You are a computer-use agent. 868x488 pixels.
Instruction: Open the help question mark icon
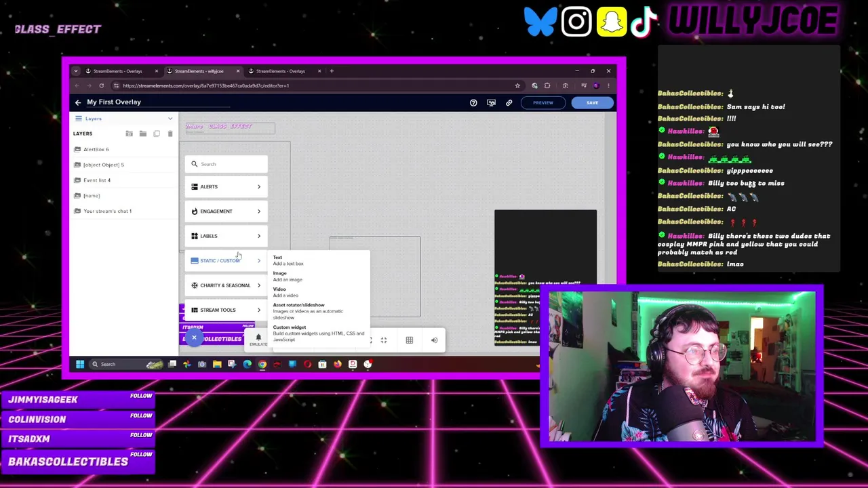pos(473,103)
